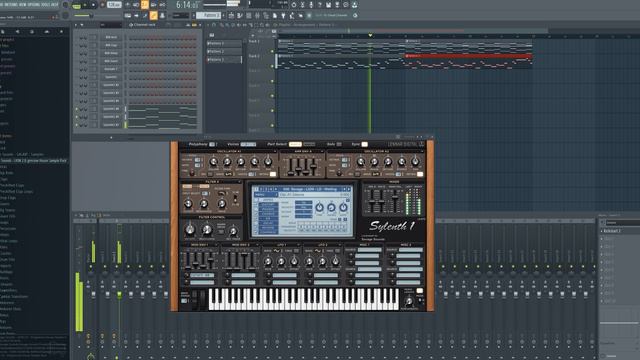This screenshot has height=360, width=640.
Task: Click the question mark help icon
Action: click(320, 5)
